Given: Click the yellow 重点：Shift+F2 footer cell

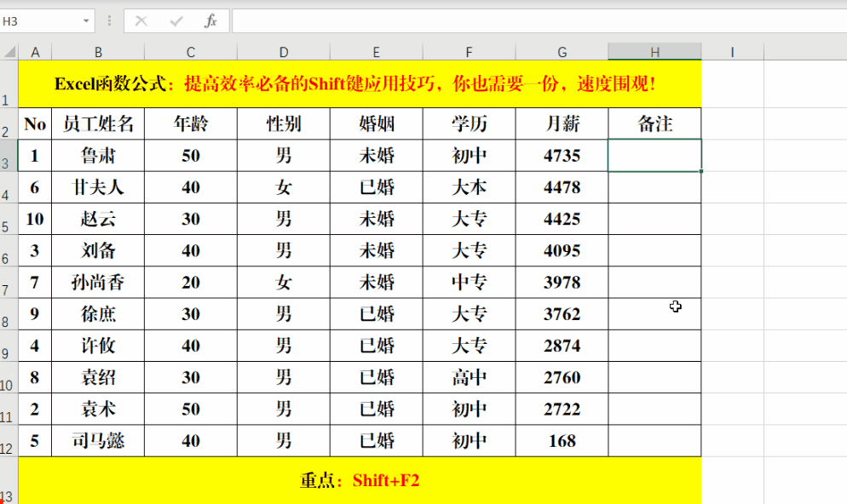Looking at the screenshot, I should pos(360,480).
